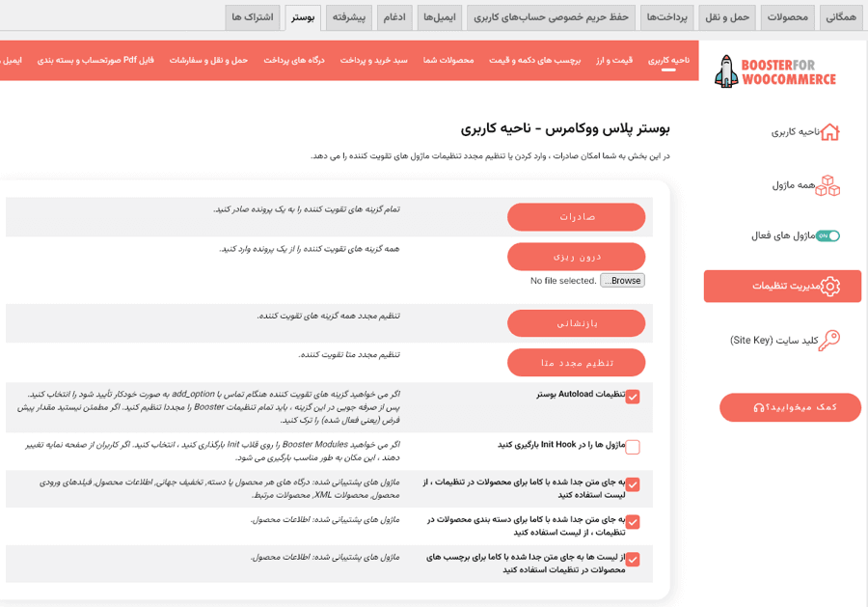The image size is (868, 607).
Task: Click the Booster for WooCommerce rocket logo
Action: 775,71
